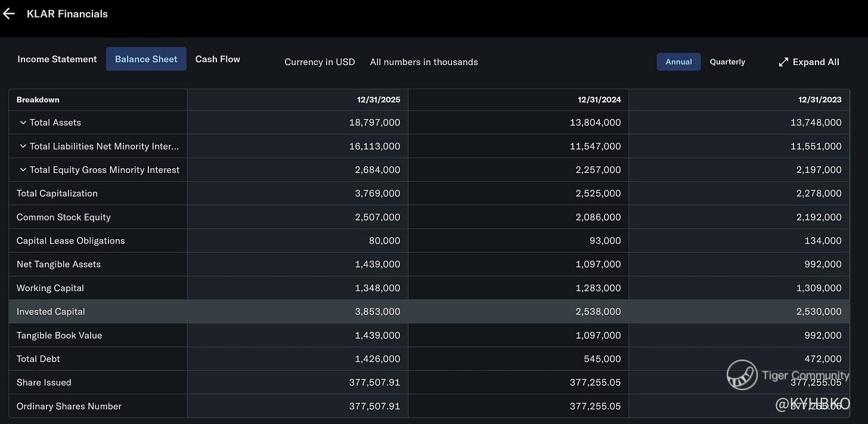Select the Invested Capital row
The height and width of the screenshot is (424, 868).
click(x=429, y=311)
